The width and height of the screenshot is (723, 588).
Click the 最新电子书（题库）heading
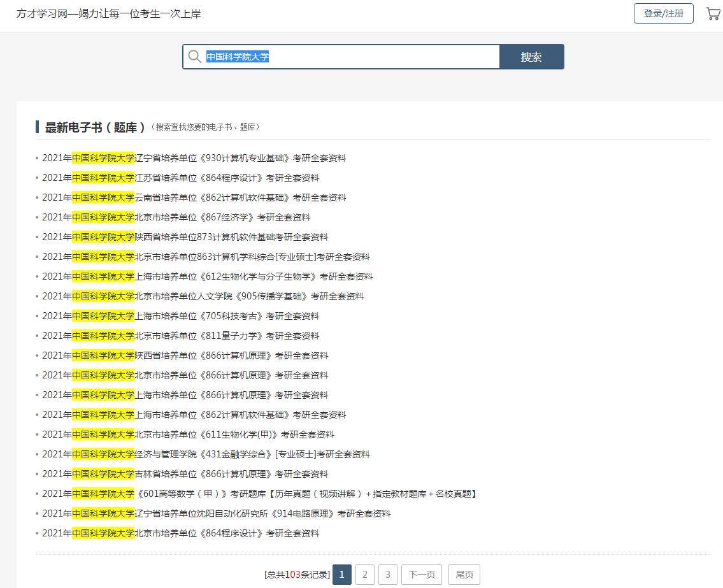coord(94,127)
